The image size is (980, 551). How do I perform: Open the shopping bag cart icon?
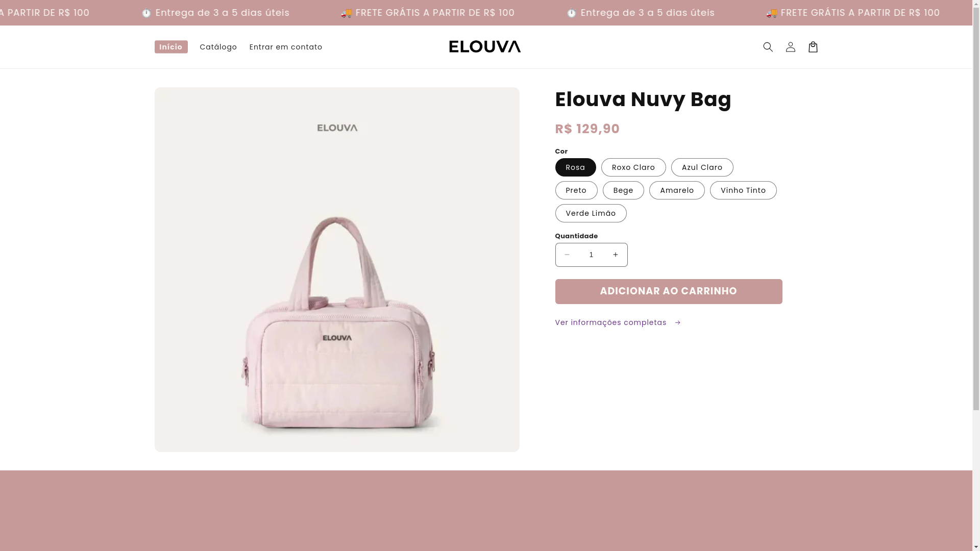(x=813, y=47)
